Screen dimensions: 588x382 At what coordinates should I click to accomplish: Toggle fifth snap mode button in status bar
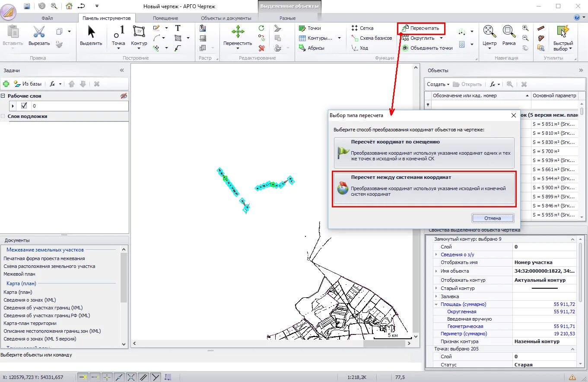[x=131, y=377]
